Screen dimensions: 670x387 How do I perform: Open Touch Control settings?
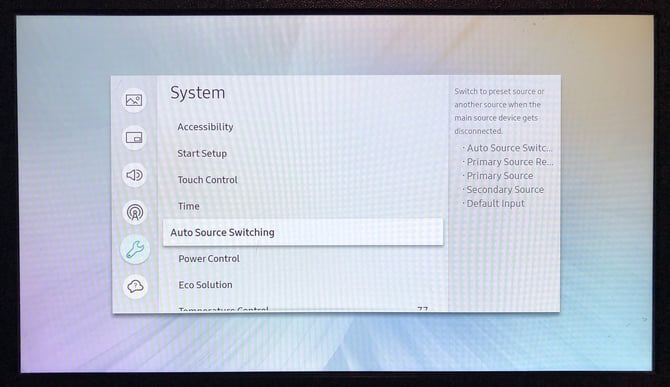(x=208, y=180)
